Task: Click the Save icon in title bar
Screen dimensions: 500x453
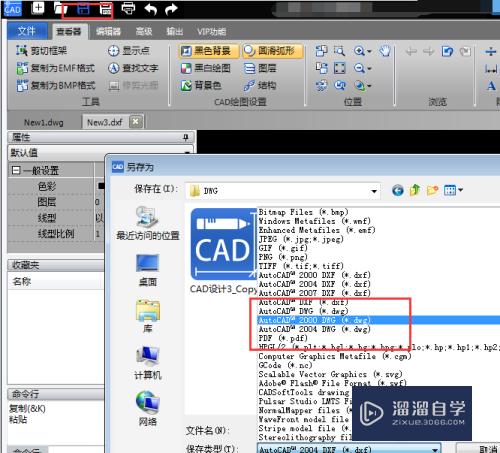Action: pyautogui.click(x=83, y=9)
